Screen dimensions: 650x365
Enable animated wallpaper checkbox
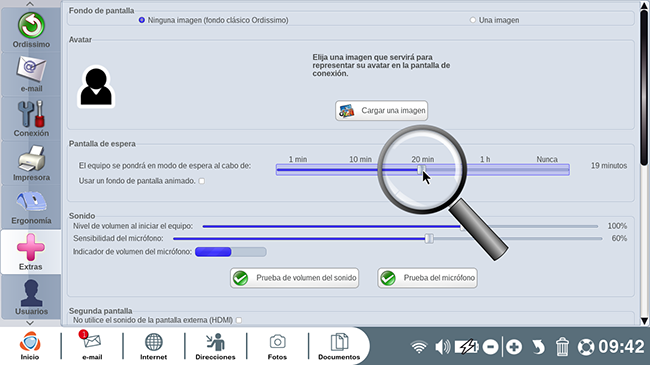(202, 181)
